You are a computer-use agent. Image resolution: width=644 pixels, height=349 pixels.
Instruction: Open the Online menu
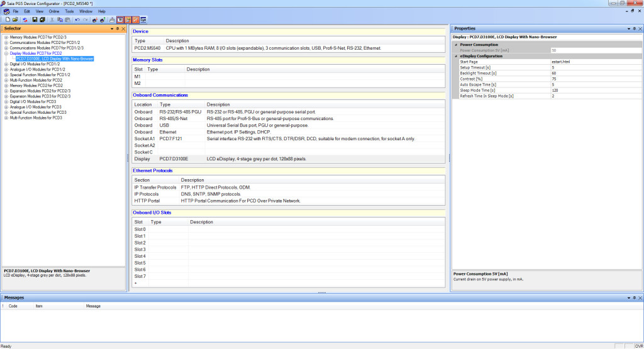click(54, 11)
